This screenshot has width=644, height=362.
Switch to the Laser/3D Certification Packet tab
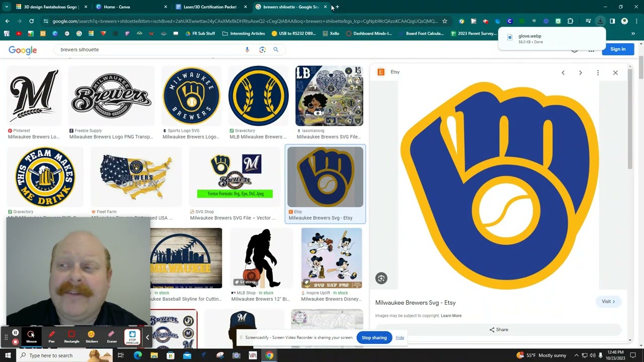click(x=210, y=7)
